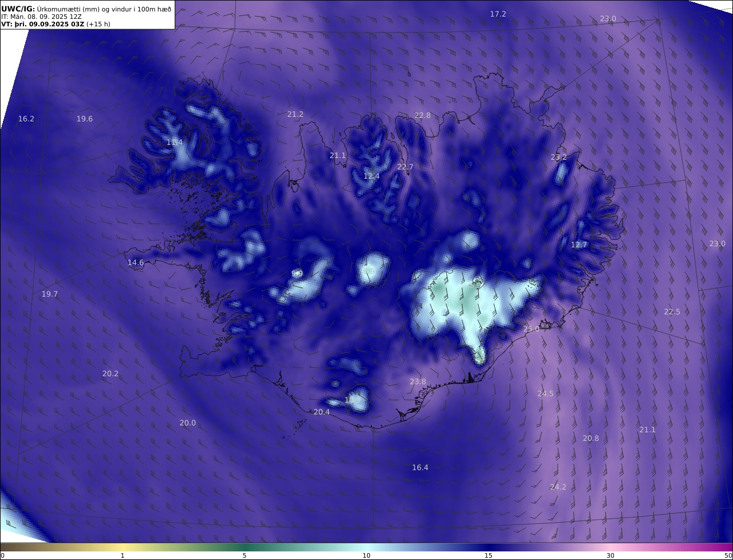Image resolution: width=733 pixels, height=560 pixels.
Task: Click the title line 'UWC/IG: Úrkomumætti (mm) og vindur'
Action: coord(86,9)
